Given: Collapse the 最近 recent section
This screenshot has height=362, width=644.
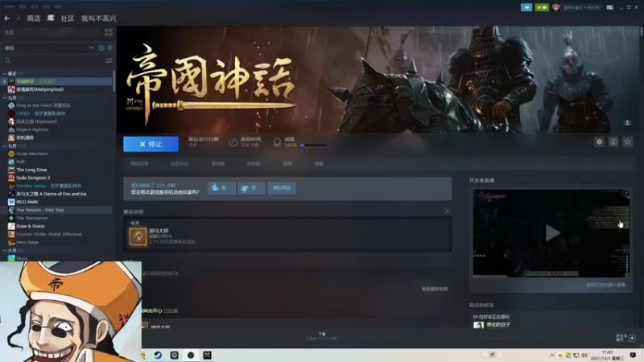Looking at the screenshot, I should click(x=5, y=73).
